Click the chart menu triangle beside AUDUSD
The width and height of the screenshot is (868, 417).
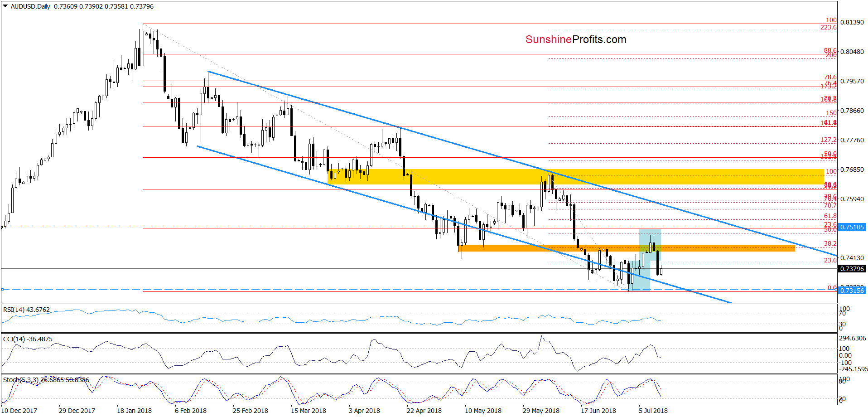tap(5, 6)
